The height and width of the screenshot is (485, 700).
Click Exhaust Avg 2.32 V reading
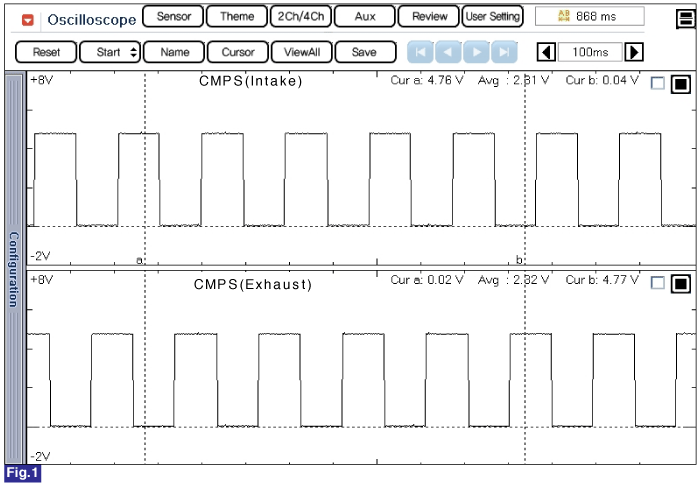513,280
